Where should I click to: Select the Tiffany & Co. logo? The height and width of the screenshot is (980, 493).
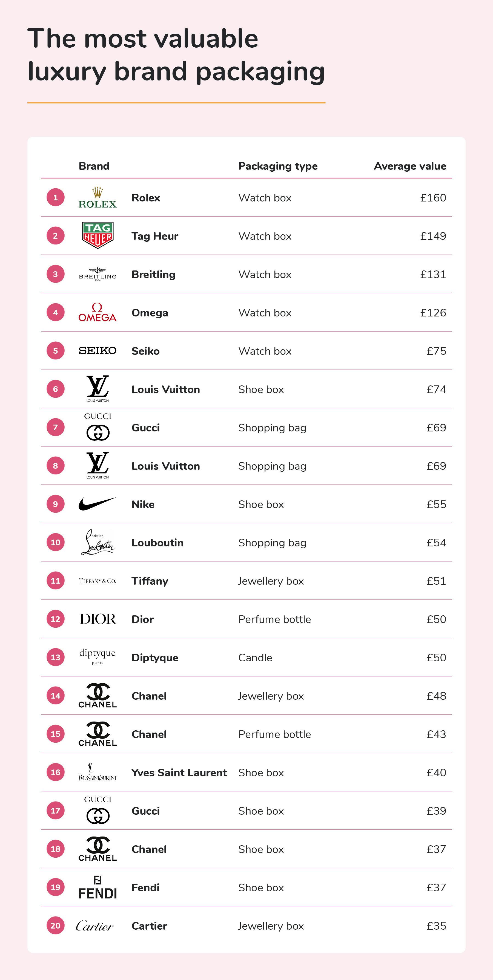click(x=98, y=581)
